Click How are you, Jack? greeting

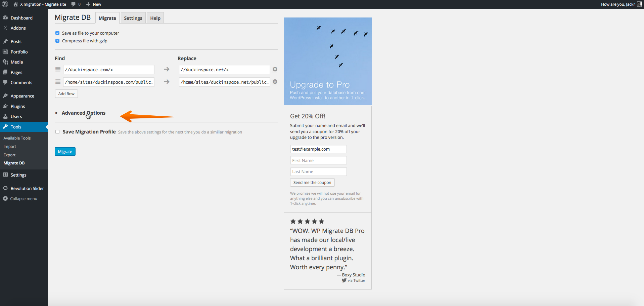[618, 4]
